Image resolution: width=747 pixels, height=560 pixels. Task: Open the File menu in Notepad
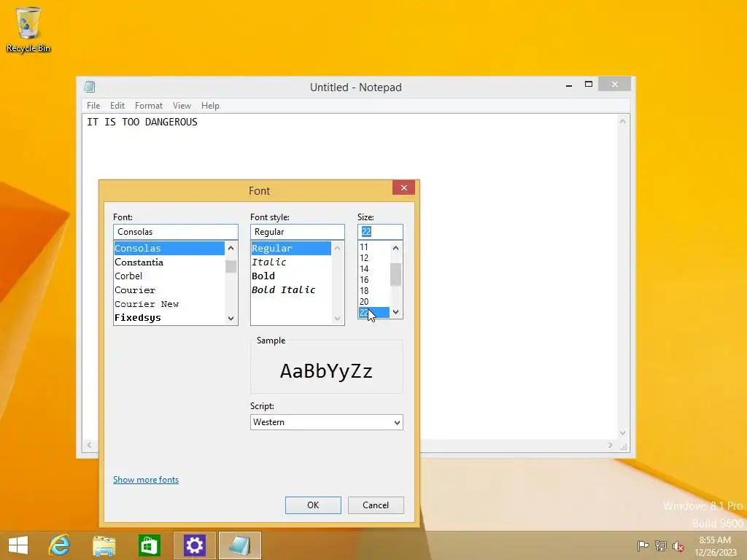coord(93,106)
